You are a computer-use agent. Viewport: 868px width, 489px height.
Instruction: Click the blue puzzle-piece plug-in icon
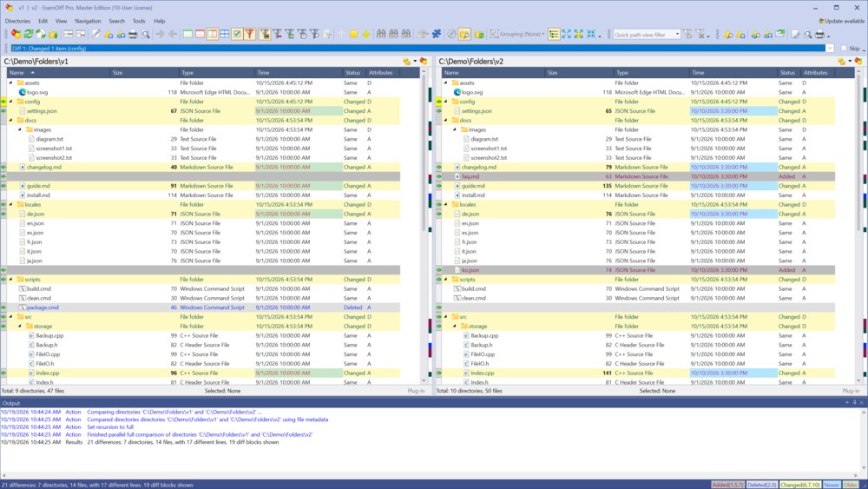[437, 35]
